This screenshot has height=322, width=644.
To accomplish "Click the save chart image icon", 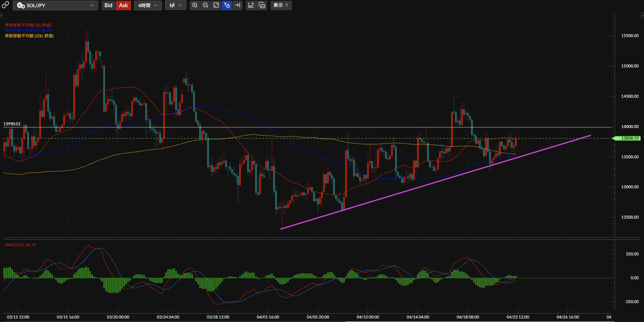I will 262,5.
